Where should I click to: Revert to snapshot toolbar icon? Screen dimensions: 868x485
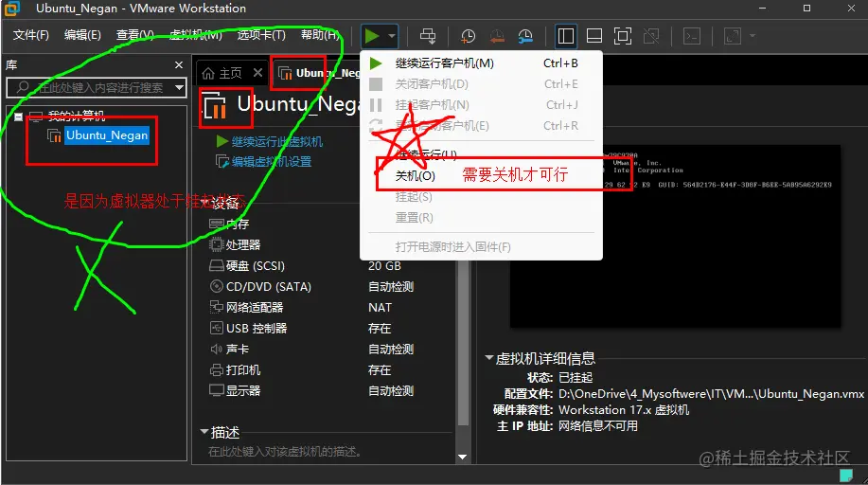[x=497, y=36]
